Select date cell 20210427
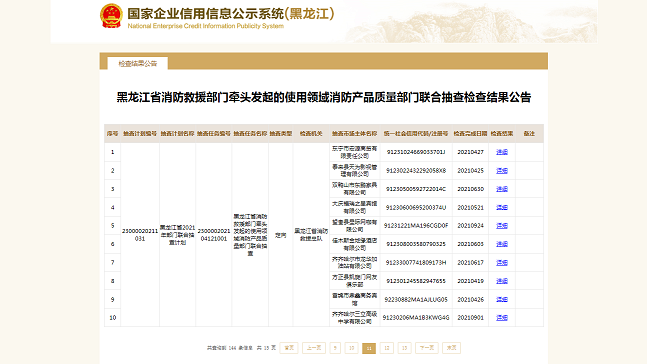Image resolution: width=647 pixels, height=364 pixels. 470,152
